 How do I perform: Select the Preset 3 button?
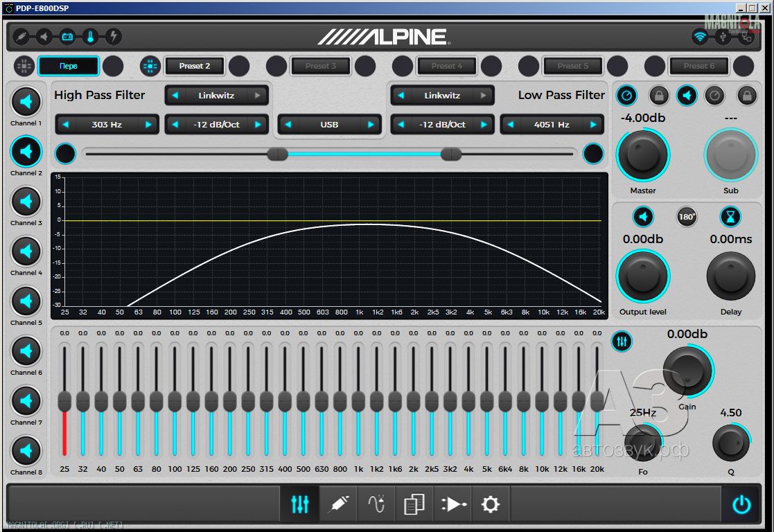[321, 66]
